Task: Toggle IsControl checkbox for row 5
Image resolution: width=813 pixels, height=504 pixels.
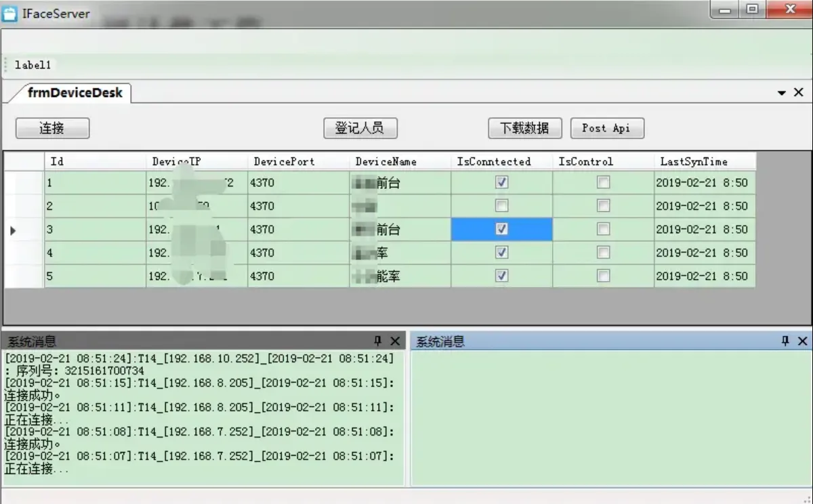Action: [603, 276]
